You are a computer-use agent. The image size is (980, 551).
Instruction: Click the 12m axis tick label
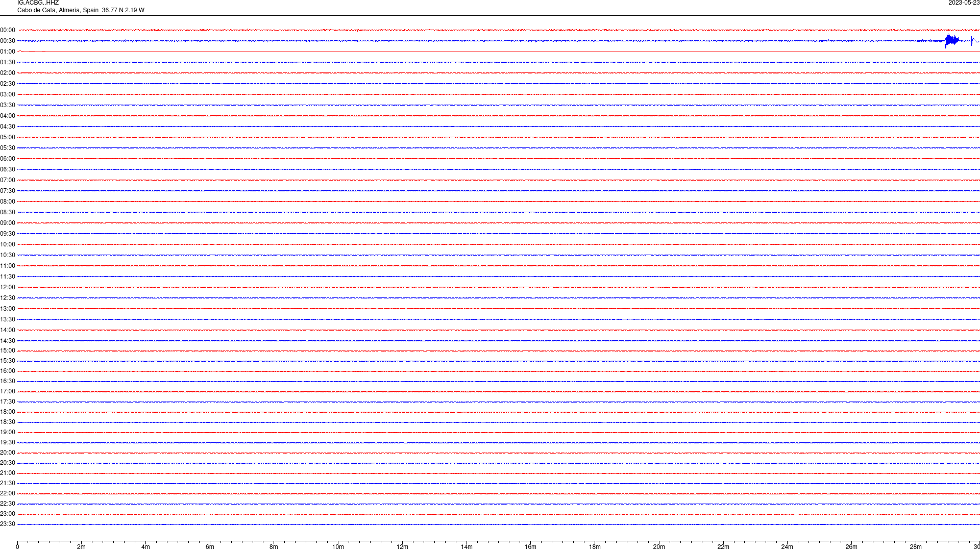click(402, 547)
